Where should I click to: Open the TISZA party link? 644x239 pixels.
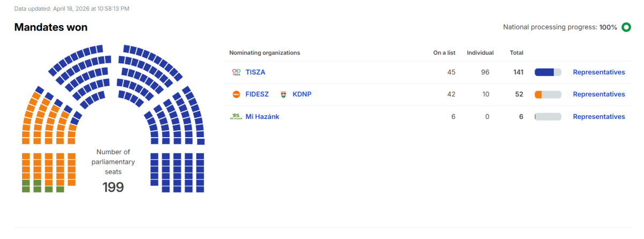(x=255, y=72)
